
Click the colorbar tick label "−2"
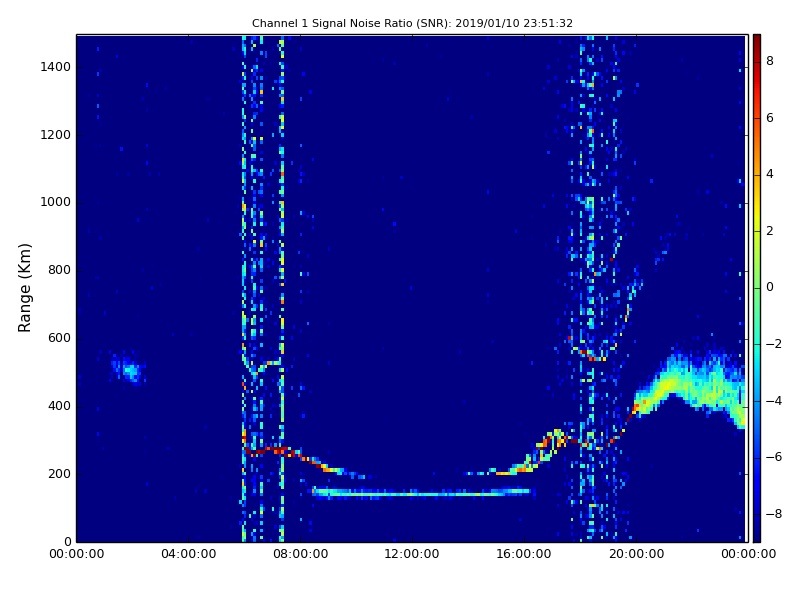pos(774,344)
